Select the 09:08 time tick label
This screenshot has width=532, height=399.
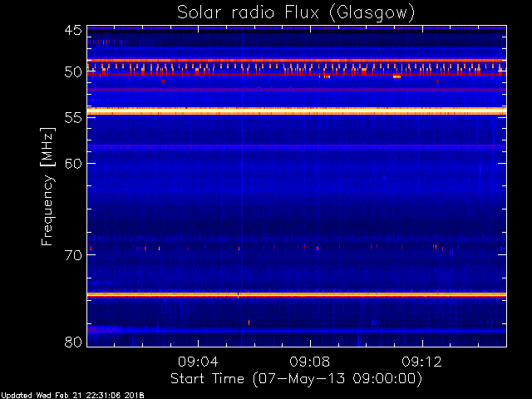tap(310, 362)
